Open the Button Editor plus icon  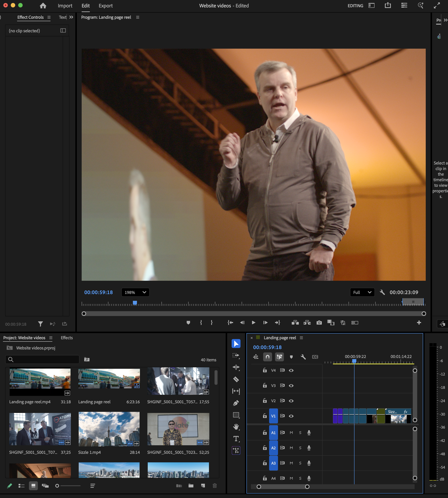click(419, 323)
